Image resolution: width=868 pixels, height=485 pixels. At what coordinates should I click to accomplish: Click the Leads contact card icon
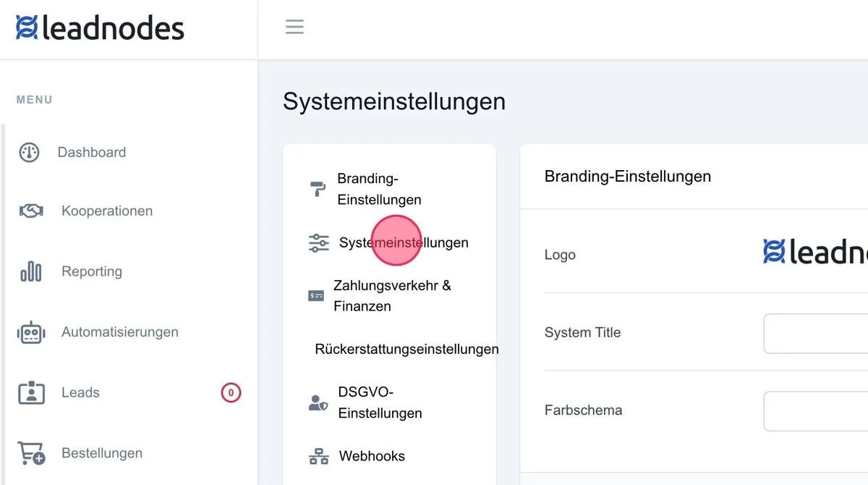[x=31, y=392]
